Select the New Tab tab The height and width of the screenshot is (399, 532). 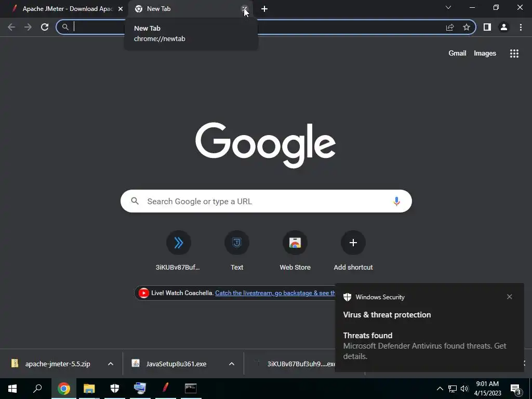[x=190, y=9]
